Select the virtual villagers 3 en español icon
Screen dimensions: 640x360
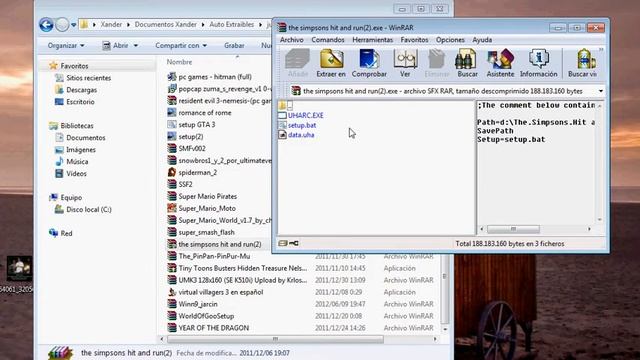(172, 292)
